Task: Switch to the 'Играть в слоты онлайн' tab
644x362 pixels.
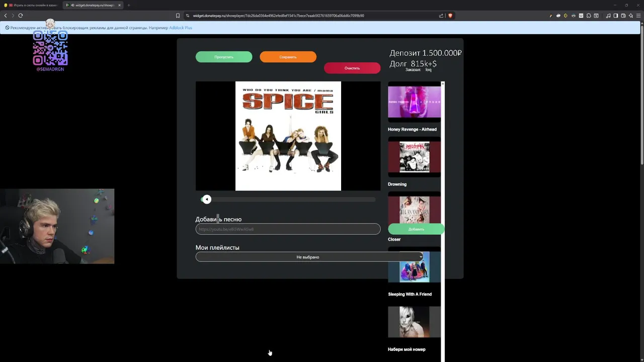Action: coord(31,5)
